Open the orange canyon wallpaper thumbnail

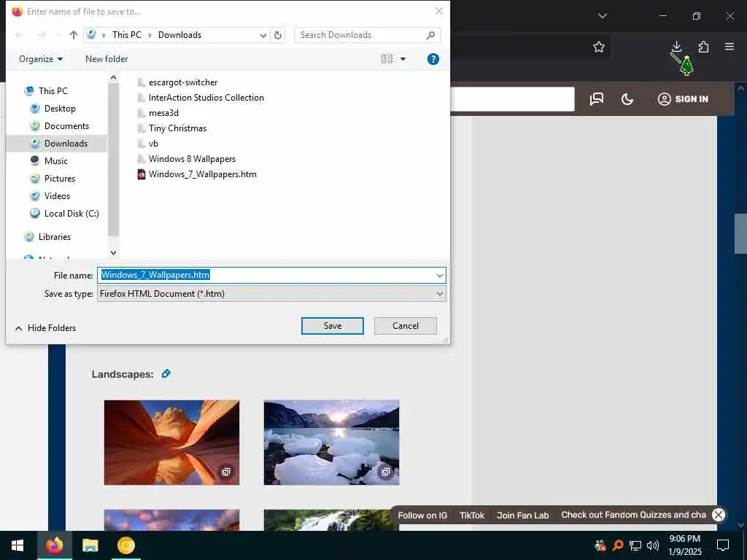[x=171, y=443]
